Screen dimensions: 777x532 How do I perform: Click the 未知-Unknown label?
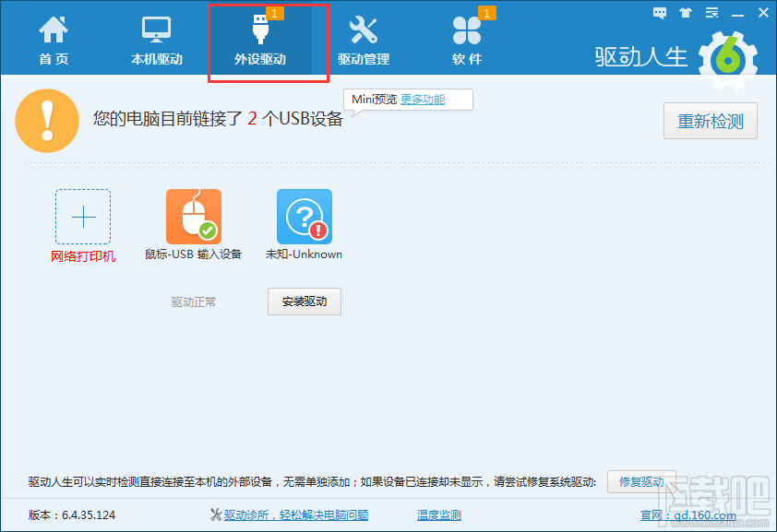point(304,254)
